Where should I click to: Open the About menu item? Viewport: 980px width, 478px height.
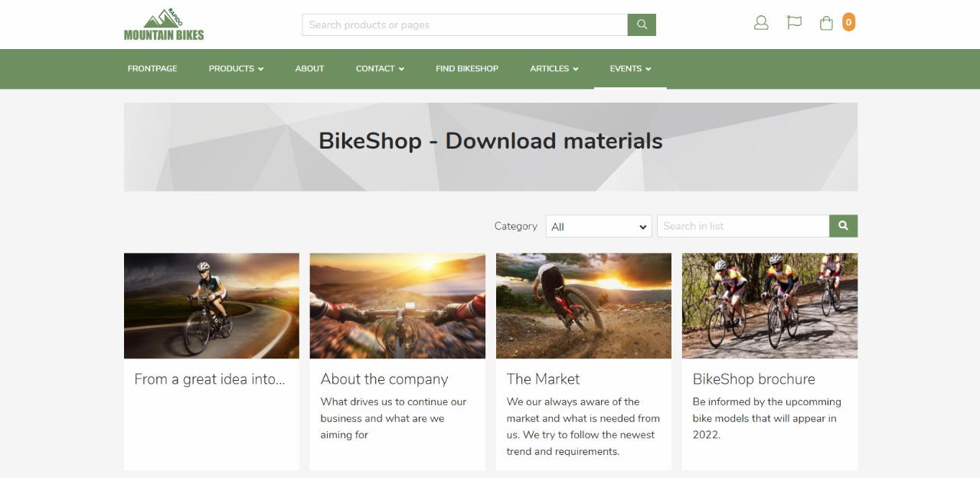pos(309,69)
